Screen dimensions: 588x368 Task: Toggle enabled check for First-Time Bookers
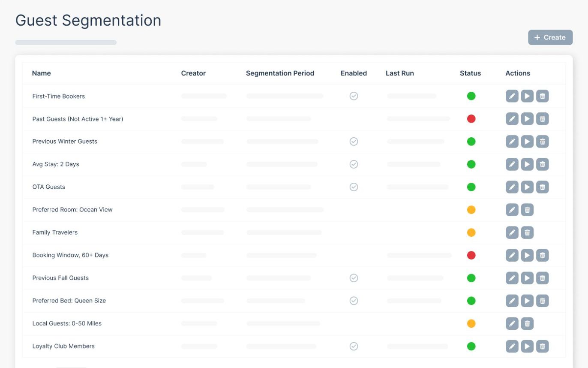tap(354, 96)
